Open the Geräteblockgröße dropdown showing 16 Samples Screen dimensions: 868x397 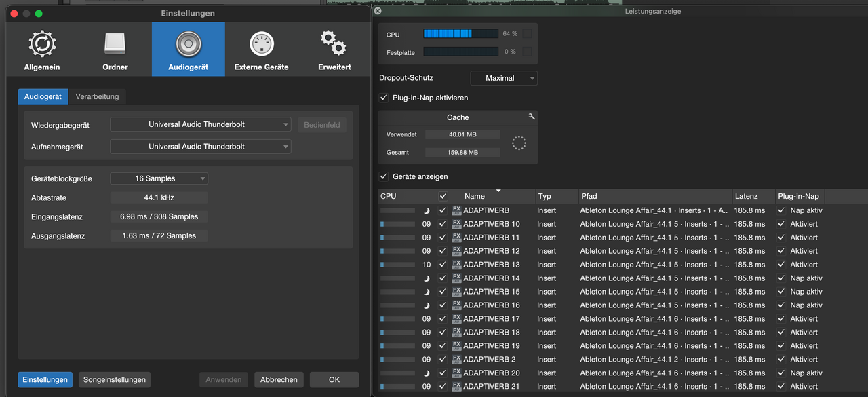click(x=159, y=178)
